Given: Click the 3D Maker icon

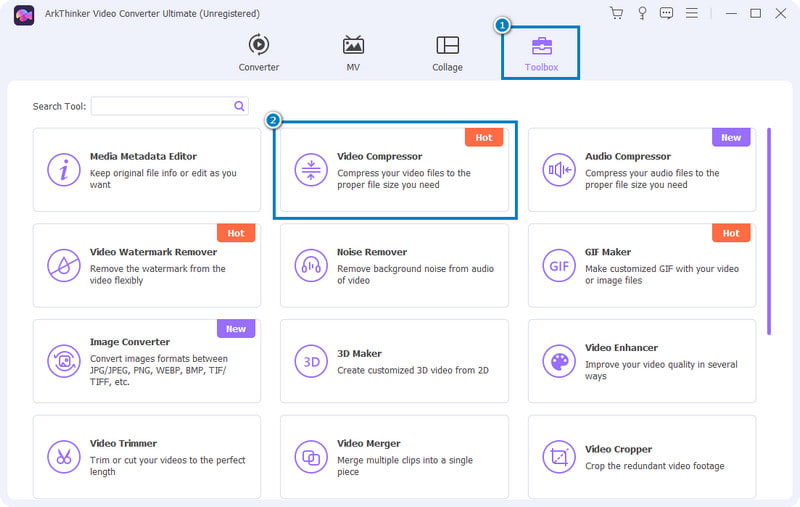Looking at the screenshot, I should pos(311,361).
